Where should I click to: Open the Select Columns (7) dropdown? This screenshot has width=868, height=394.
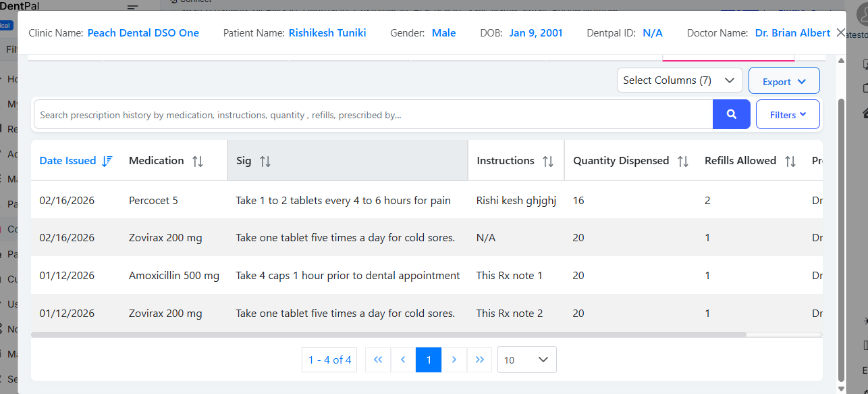click(x=679, y=80)
